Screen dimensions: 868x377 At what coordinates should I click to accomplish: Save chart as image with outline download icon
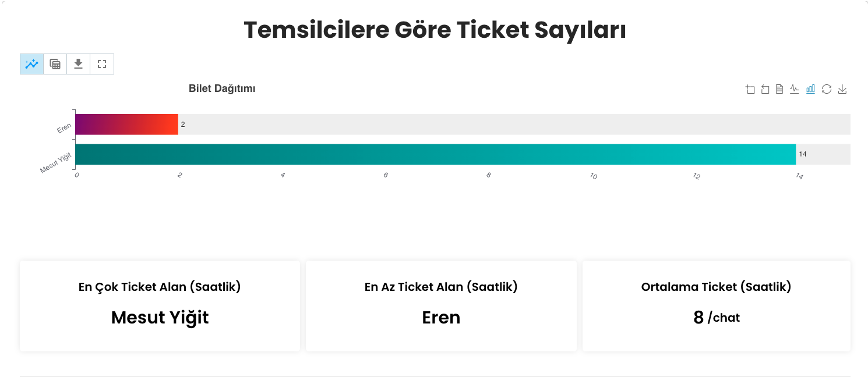tap(842, 89)
